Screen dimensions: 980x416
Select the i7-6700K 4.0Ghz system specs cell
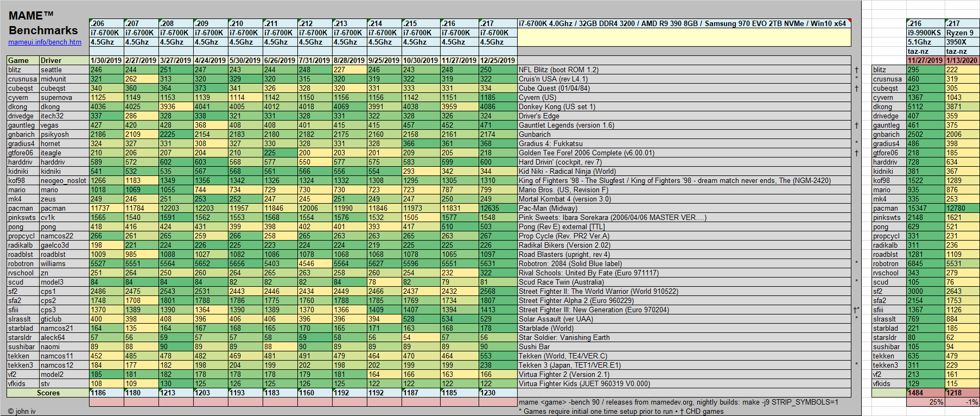[684, 23]
